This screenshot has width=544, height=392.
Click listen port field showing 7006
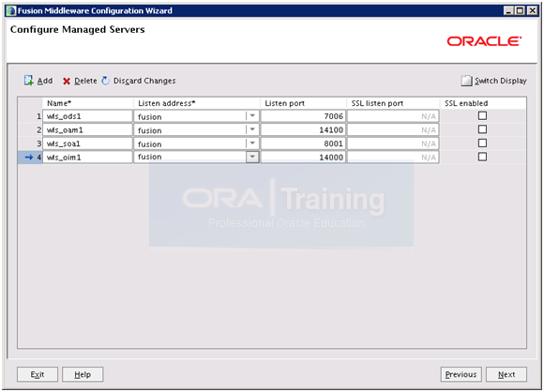tap(303, 116)
